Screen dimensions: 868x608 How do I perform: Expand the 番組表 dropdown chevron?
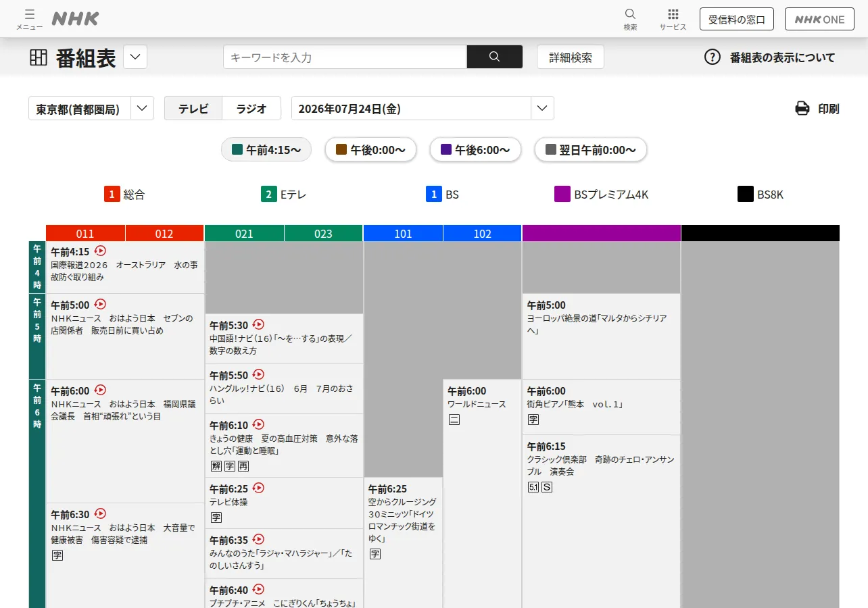click(135, 57)
